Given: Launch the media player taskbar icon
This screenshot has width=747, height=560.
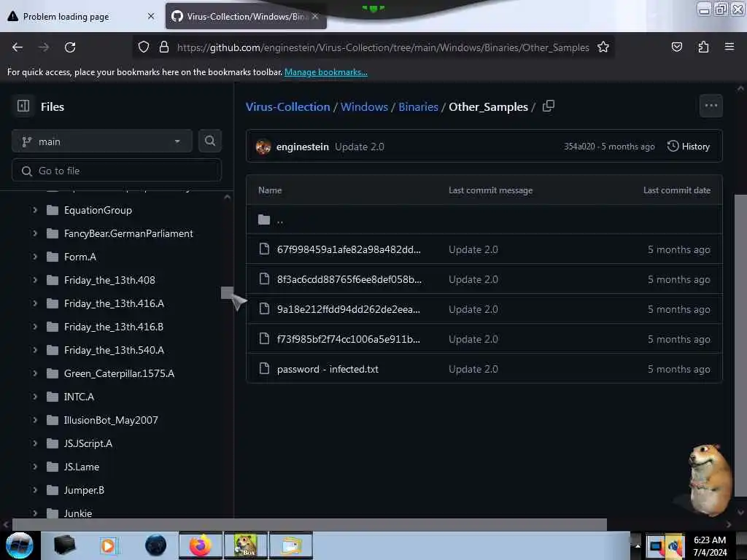Looking at the screenshot, I should tap(109, 545).
